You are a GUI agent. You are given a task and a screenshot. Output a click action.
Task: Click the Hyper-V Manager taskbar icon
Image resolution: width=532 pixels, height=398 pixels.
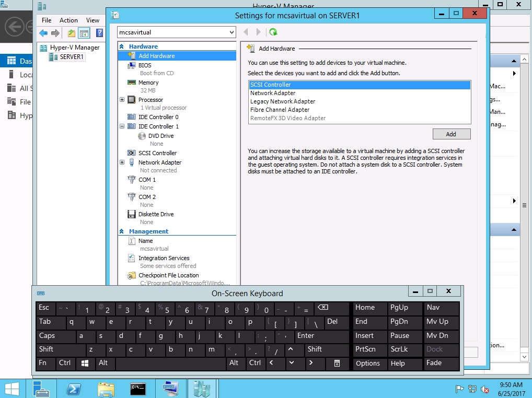tap(202, 389)
